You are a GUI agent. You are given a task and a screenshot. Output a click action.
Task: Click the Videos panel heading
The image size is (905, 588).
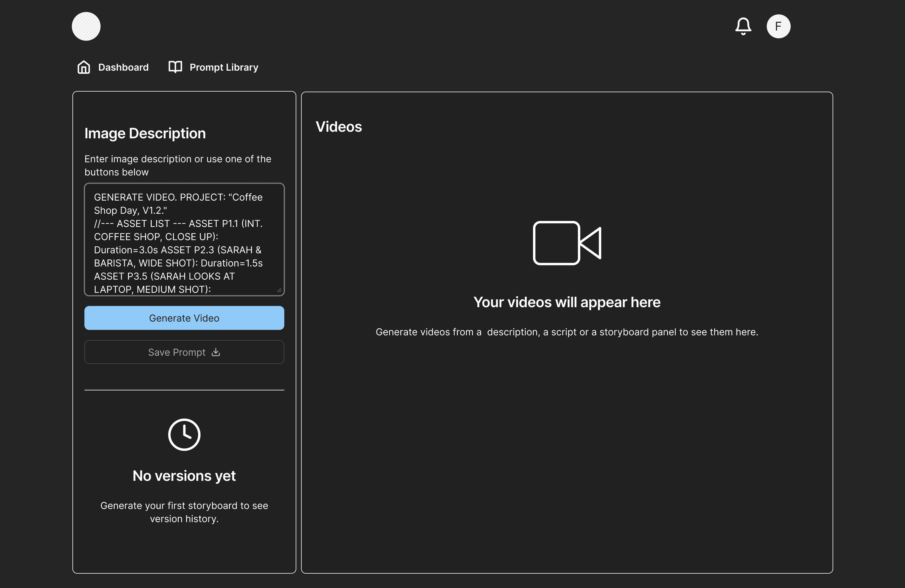pyautogui.click(x=338, y=127)
